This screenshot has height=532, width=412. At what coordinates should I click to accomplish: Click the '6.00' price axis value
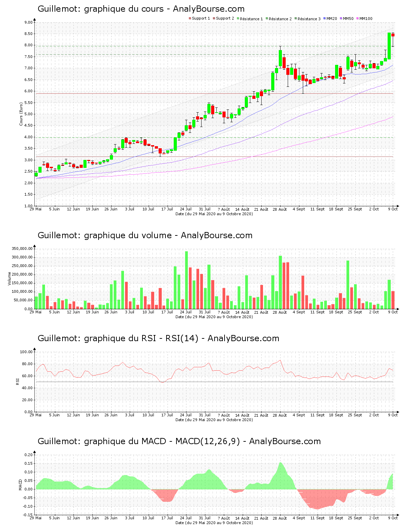[28, 91]
